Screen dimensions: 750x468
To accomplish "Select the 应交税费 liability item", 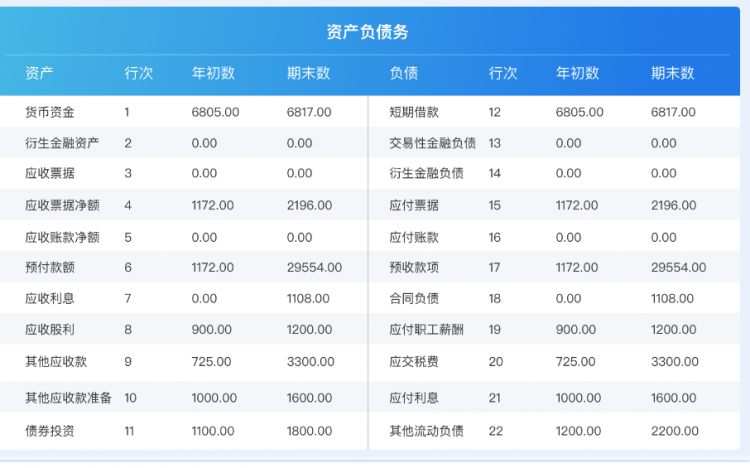I will (414, 361).
